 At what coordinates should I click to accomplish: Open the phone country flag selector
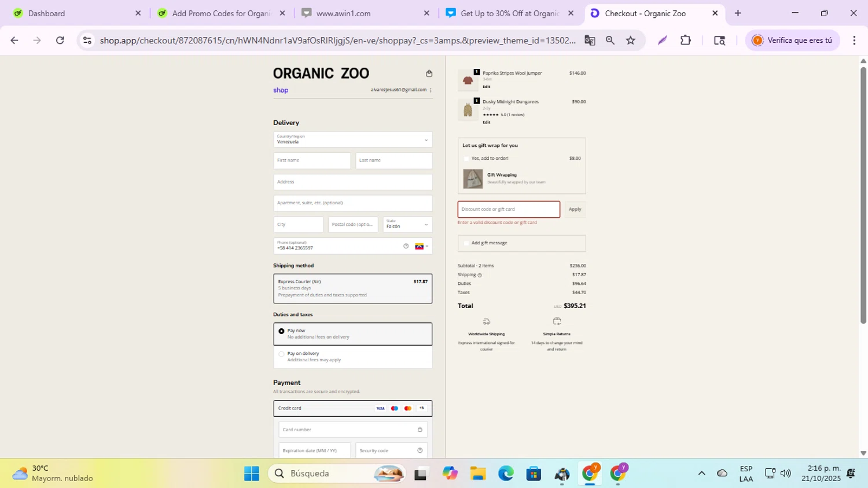click(422, 246)
